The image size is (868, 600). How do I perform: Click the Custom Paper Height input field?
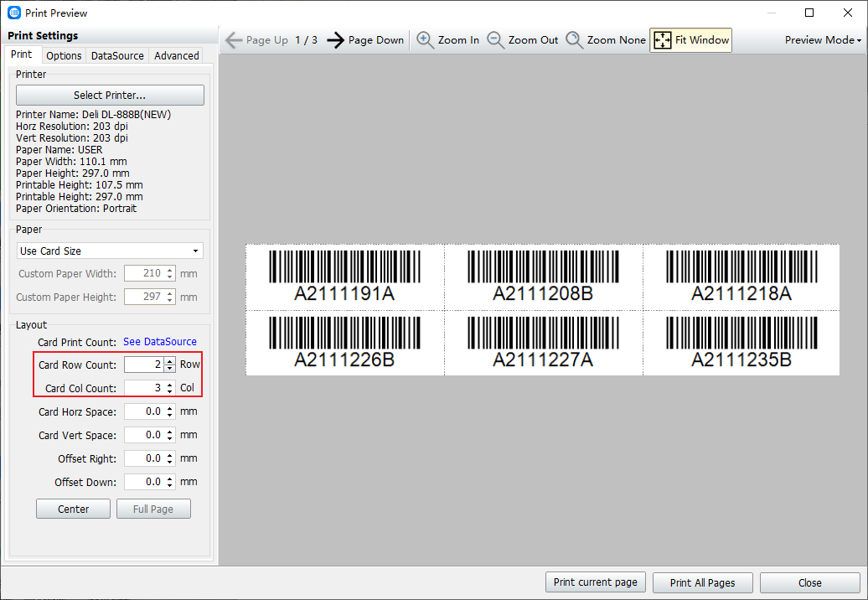(144, 297)
